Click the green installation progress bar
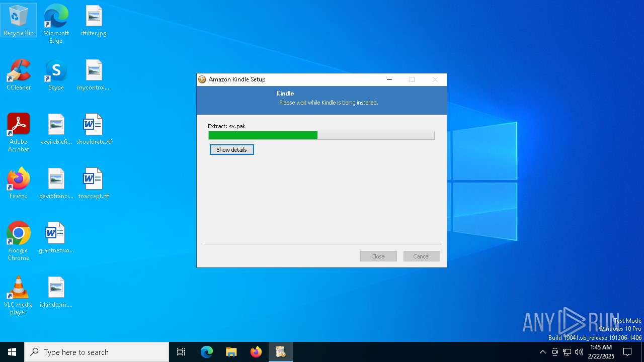 (321, 135)
